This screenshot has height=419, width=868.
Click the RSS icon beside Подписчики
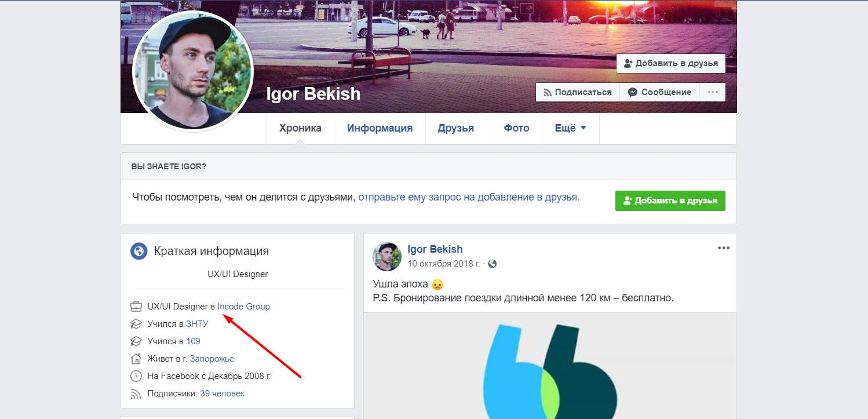point(136,394)
